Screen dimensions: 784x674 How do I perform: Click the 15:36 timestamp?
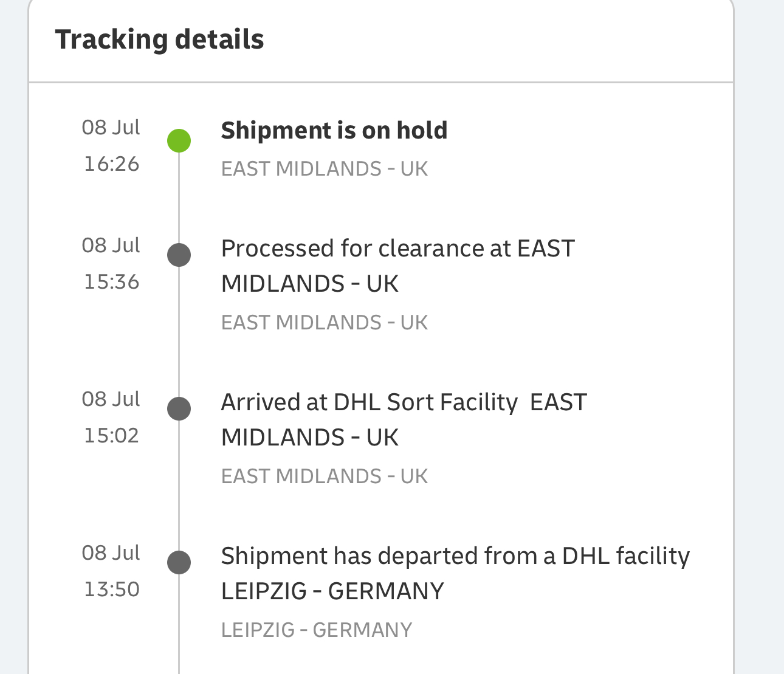[x=111, y=281]
